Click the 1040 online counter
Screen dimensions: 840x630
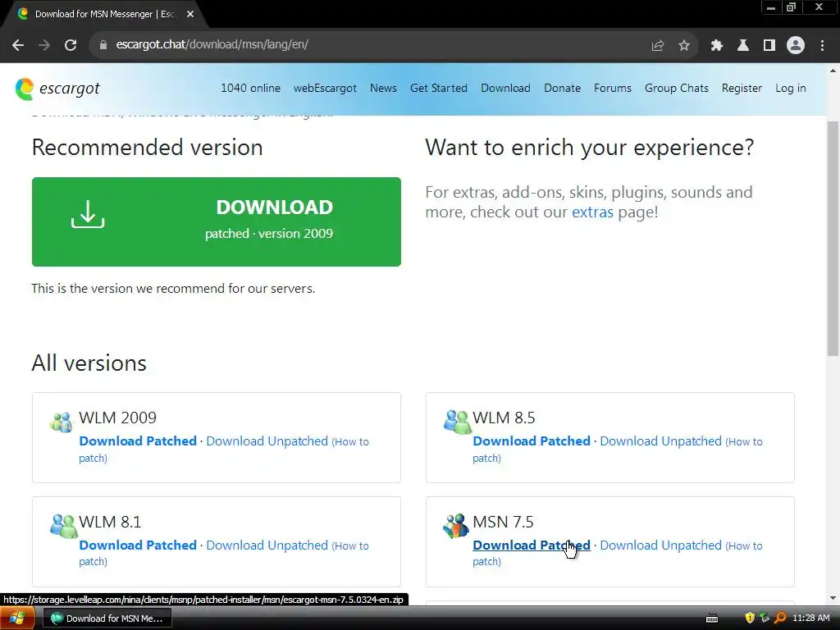coord(250,89)
